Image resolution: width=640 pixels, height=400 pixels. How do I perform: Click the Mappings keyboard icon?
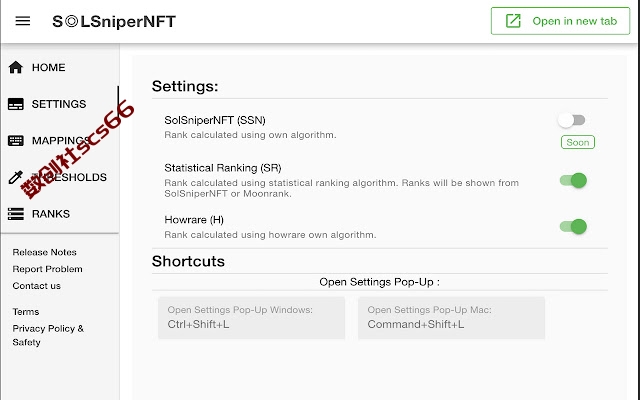click(16, 141)
